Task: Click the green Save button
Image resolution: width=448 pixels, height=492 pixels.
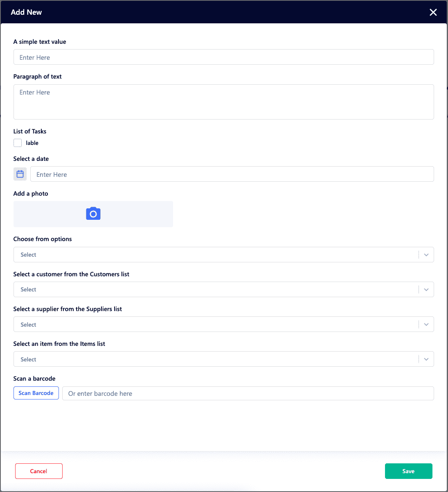Action: (408, 471)
